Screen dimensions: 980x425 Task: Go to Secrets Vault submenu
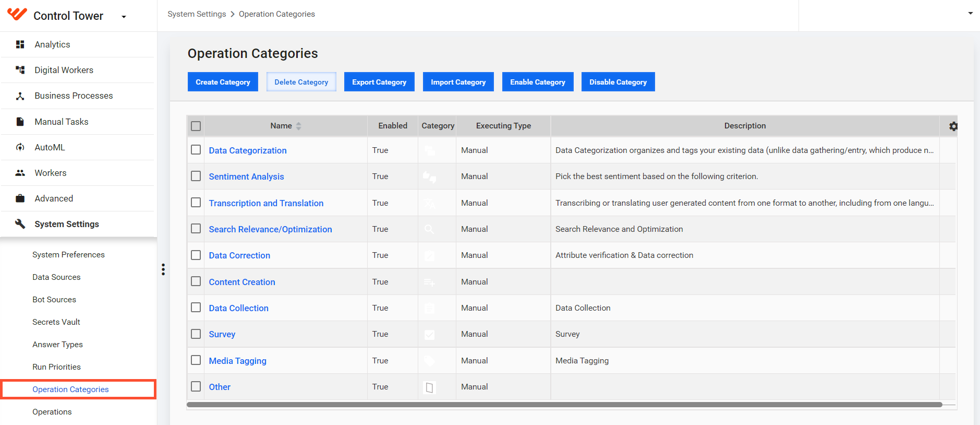click(x=56, y=322)
